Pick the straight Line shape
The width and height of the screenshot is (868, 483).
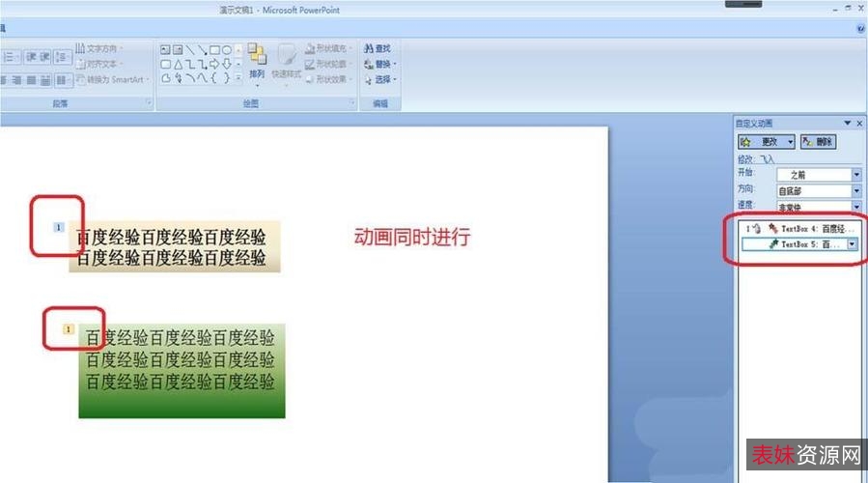tap(190, 50)
